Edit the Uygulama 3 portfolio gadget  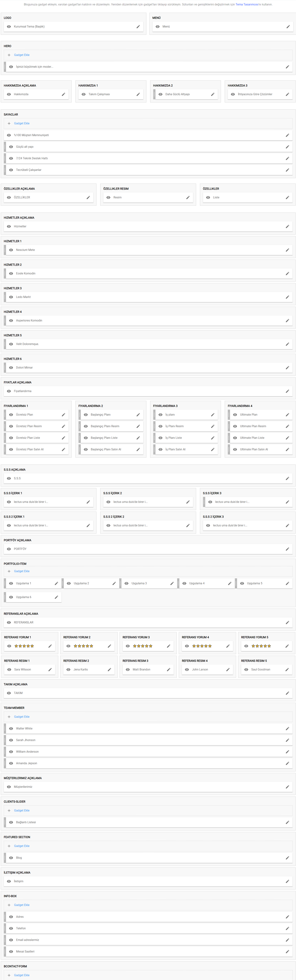pos(172,583)
